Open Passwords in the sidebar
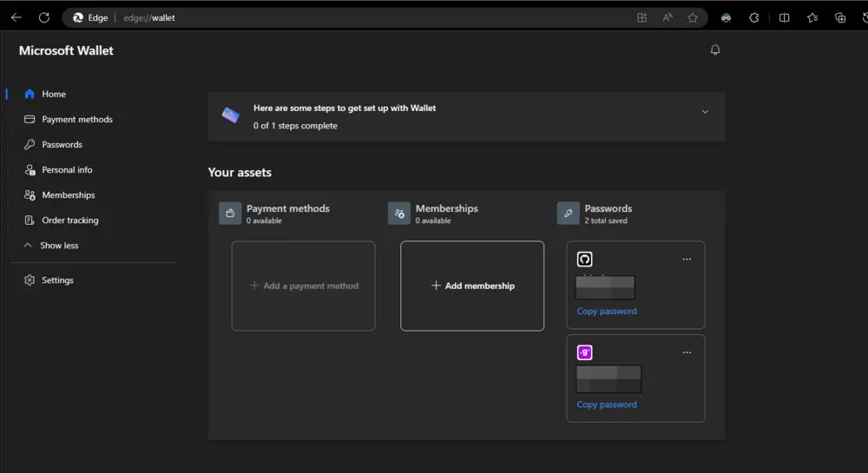This screenshot has width=868, height=473. pos(62,144)
